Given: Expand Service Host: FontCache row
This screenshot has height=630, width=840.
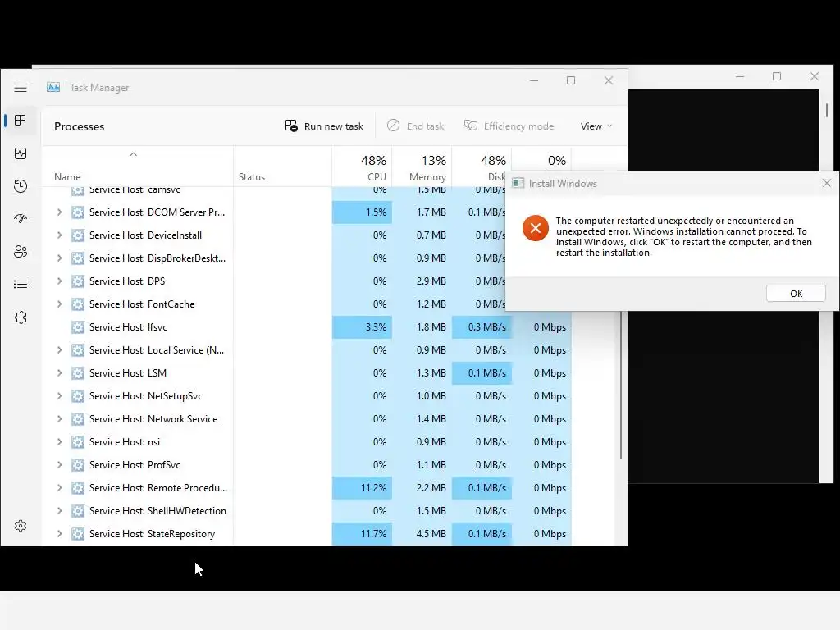Looking at the screenshot, I should coord(59,304).
